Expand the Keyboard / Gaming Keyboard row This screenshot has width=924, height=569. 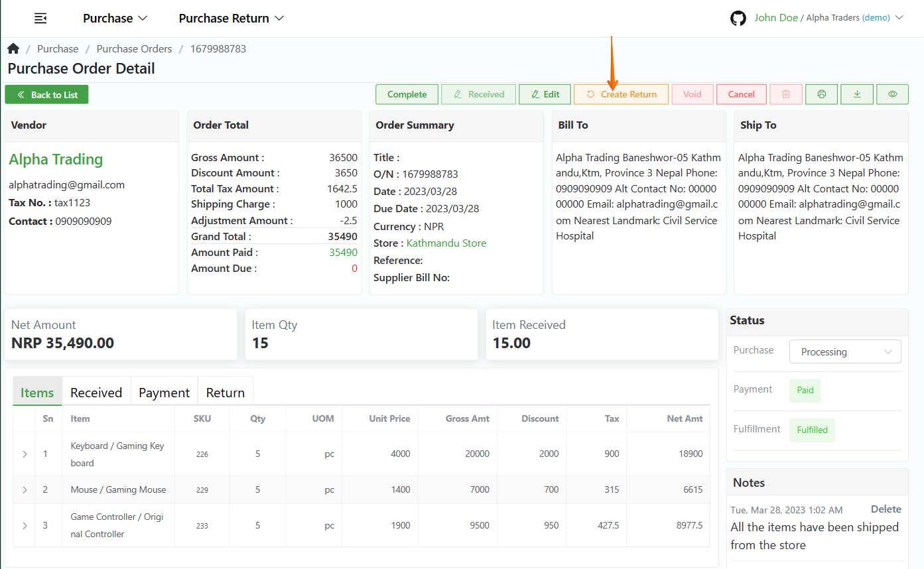coord(25,454)
